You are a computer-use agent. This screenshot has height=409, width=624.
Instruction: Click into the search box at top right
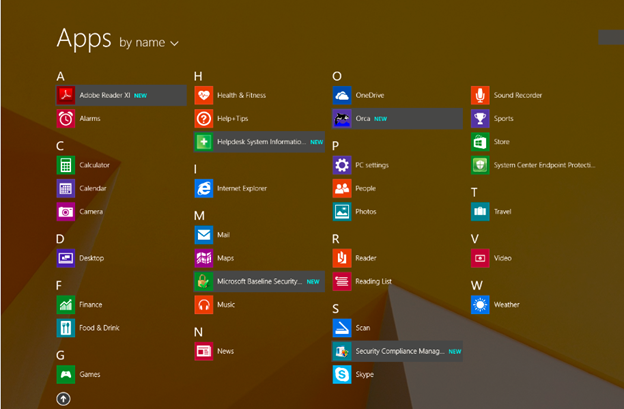pos(611,37)
